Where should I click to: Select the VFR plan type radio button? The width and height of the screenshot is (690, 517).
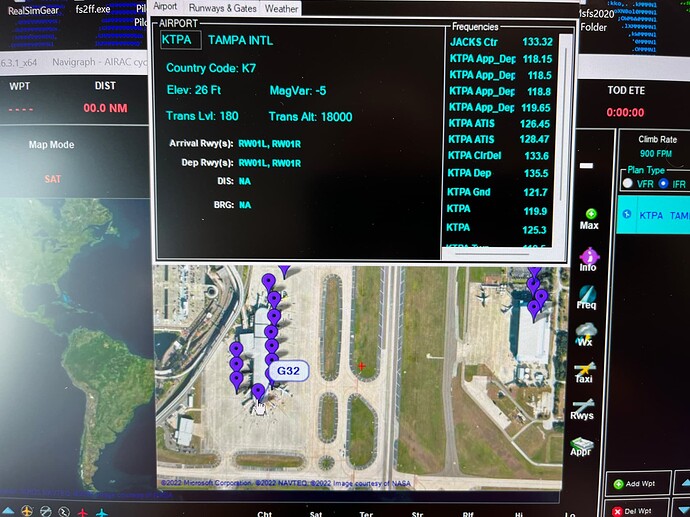[x=628, y=183]
